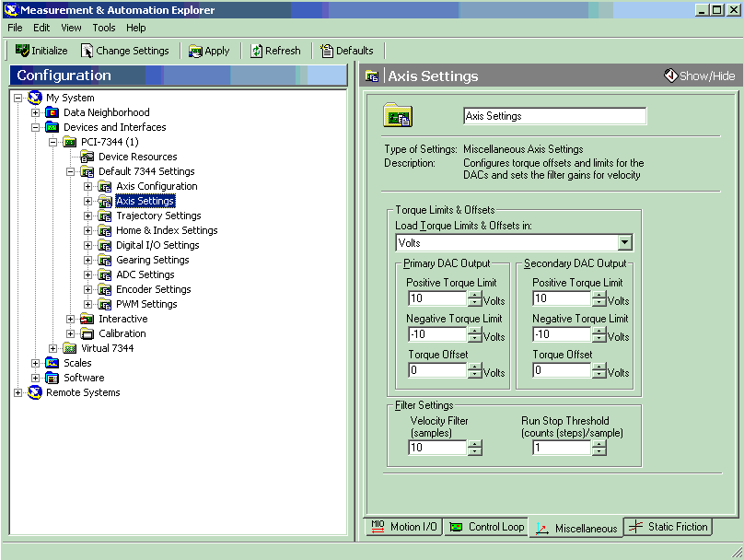The width and height of the screenshot is (744, 560).
Task: Expand the Virtual 7344 node
Action: [x=53, y=348]
